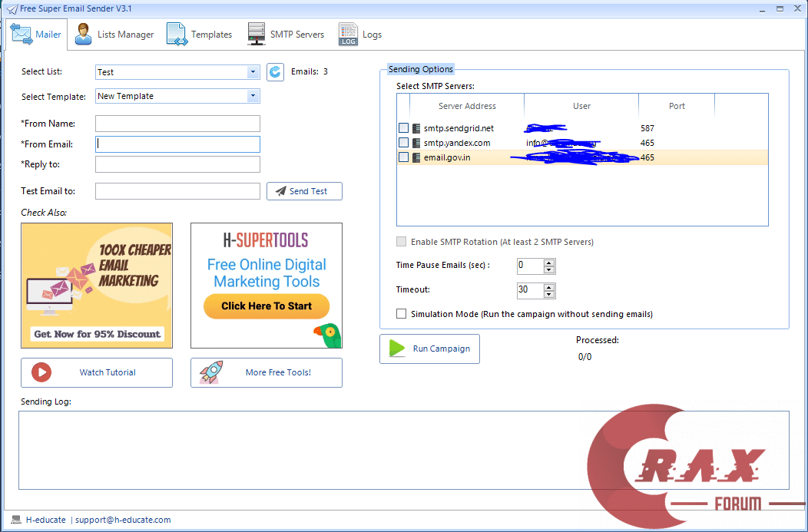Click the More Free Tools button
Viewport: 808px width, 532px height.
point(267,372)
